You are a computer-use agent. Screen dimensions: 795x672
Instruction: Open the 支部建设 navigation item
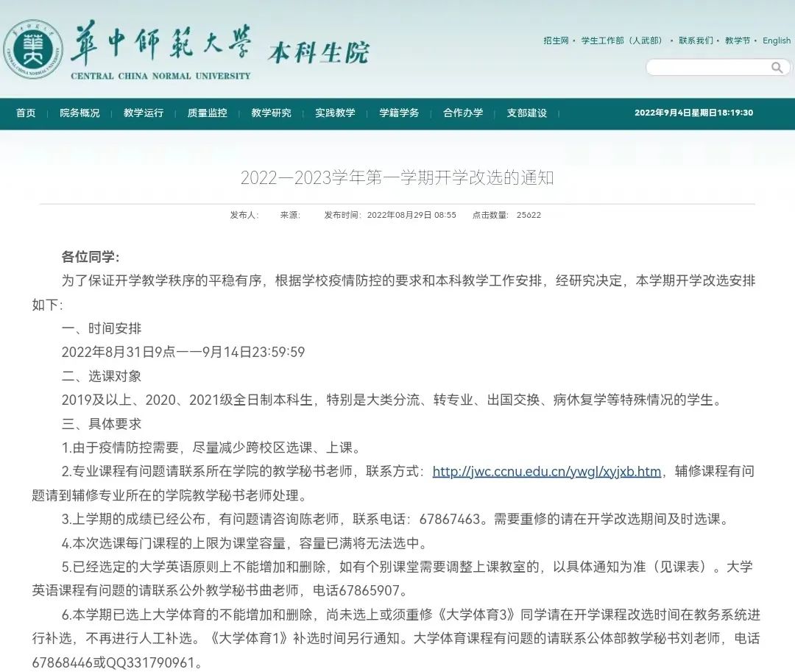click(527, 113)
